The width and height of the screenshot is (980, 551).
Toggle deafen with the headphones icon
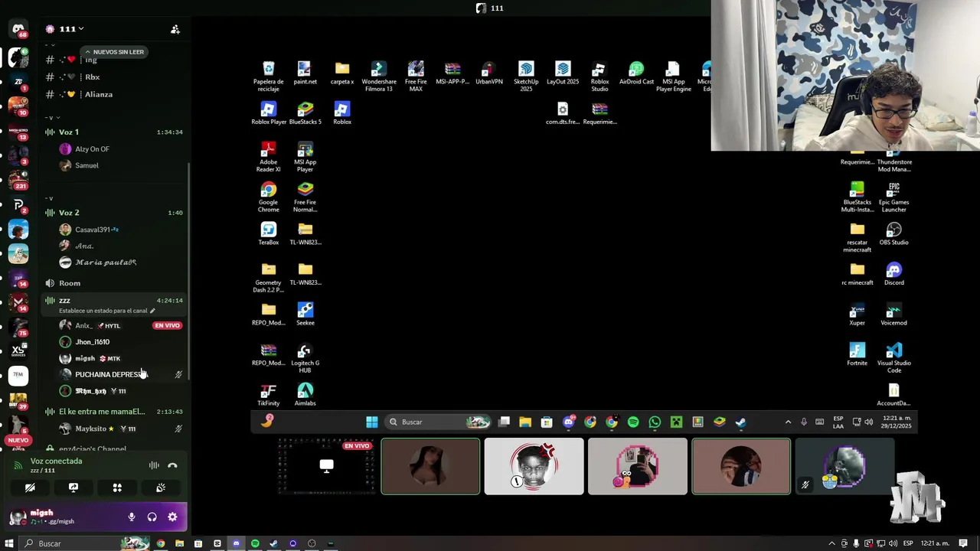[152, 517]
